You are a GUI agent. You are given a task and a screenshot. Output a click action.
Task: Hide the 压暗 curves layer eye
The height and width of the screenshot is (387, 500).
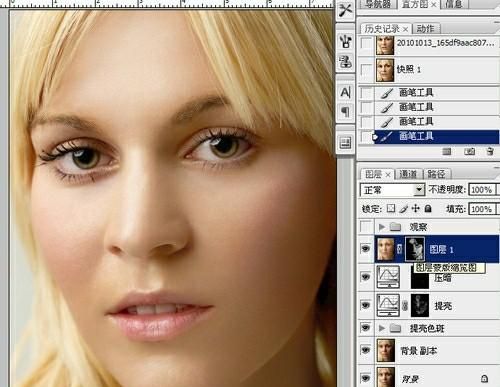pyautogui.click(x=366, y=277)
